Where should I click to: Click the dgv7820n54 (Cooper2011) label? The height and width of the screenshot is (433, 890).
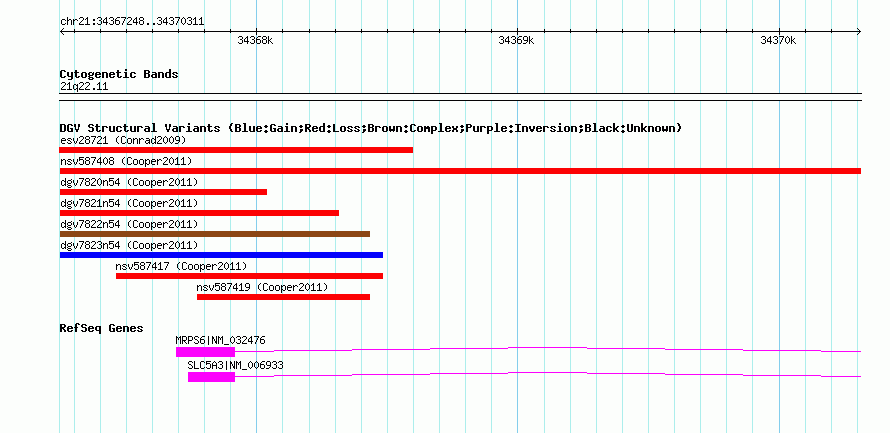pos(129,182)
